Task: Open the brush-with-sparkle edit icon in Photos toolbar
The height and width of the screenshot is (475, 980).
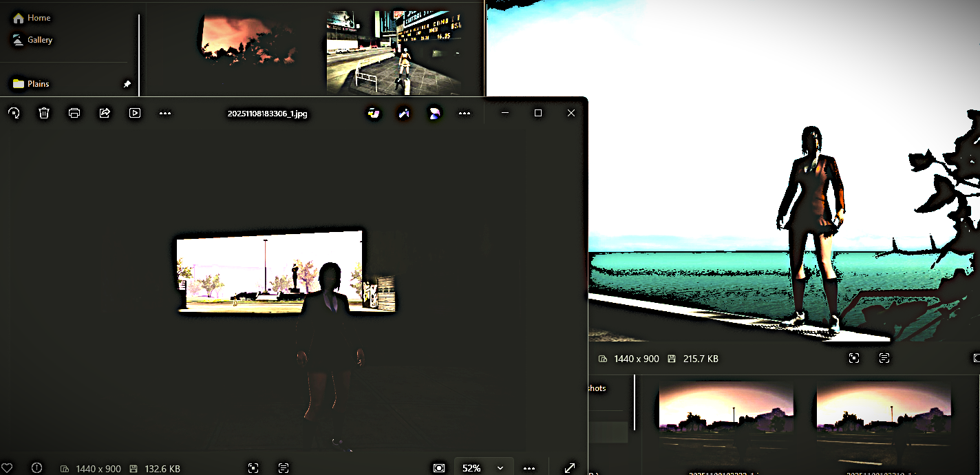Action: click(404, 113)
